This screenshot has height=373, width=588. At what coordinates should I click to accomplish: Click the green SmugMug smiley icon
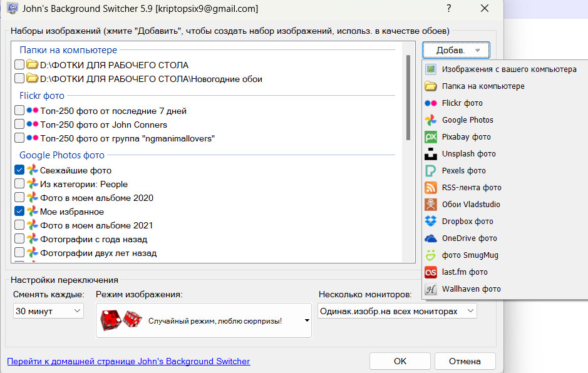(430, 255)
